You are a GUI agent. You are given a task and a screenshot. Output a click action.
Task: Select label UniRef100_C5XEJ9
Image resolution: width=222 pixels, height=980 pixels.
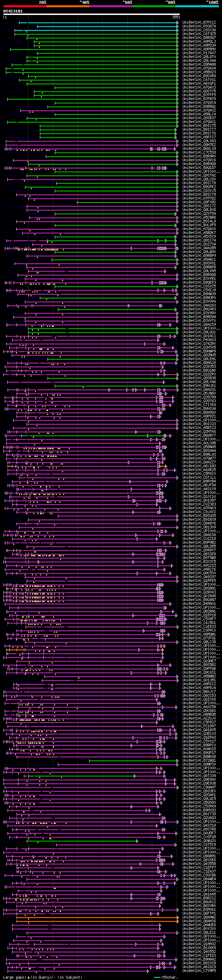pyautogui.click(x=199, y=290)
